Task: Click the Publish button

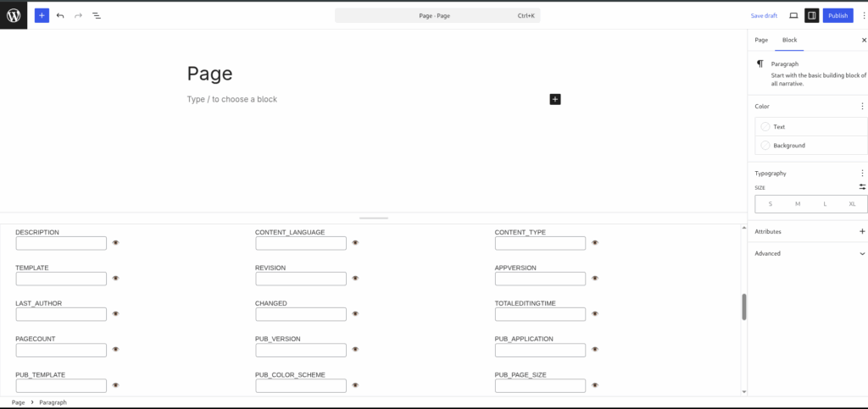Action: [x=837, y=15]
